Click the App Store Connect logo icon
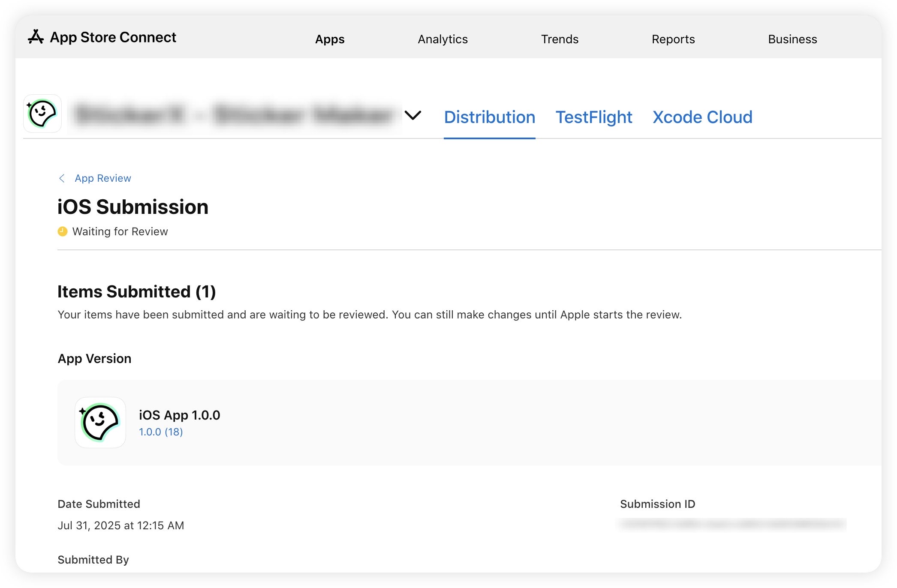 coord(36,37)
